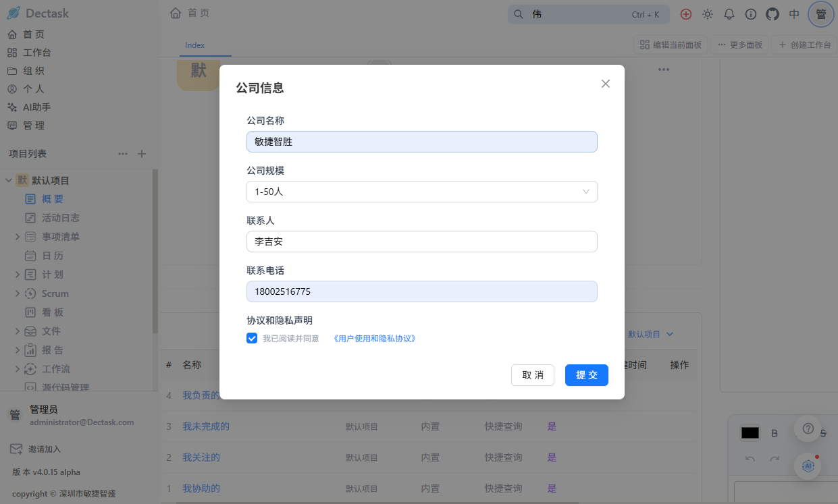Open the 管 user avatar menu
The width and height of the screenshot is (838, 504).
click(821, 14)
